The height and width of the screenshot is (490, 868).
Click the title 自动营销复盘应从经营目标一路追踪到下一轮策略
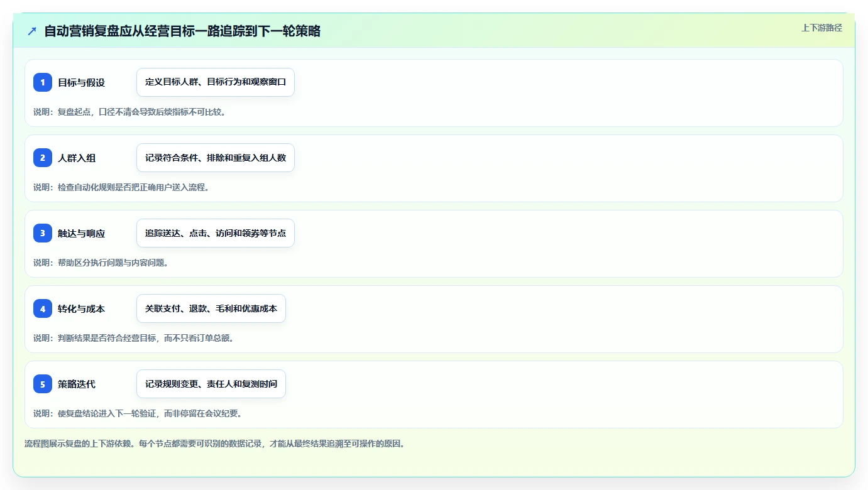[182, 31]
